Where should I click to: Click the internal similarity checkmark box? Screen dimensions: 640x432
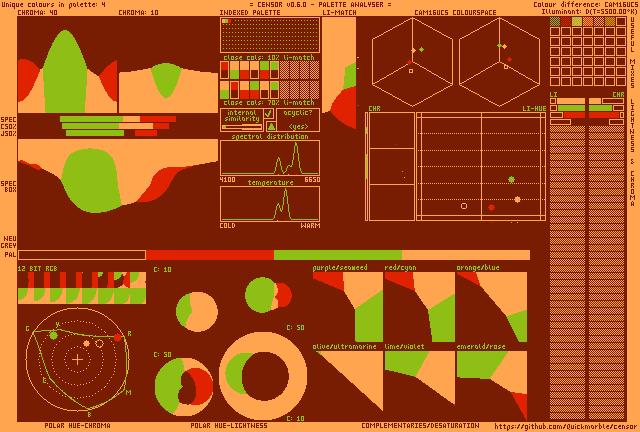click(268, 114)
